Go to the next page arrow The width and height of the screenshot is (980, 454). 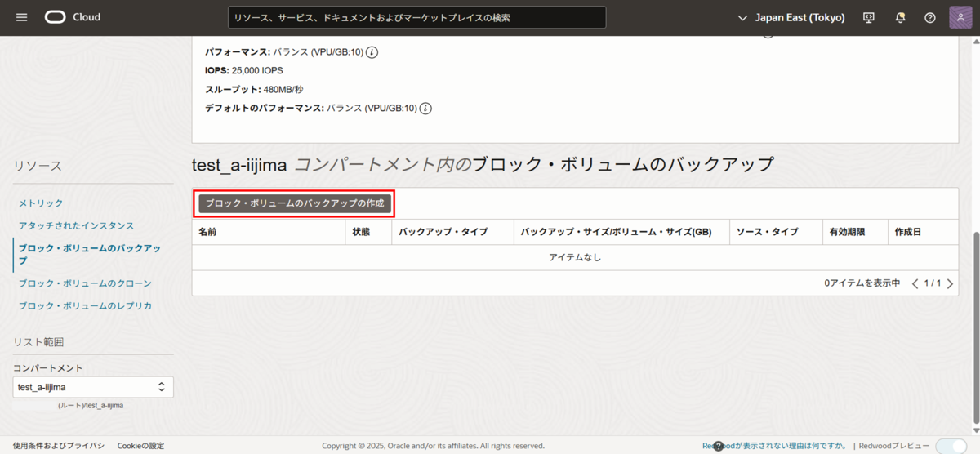coord(950,283)
